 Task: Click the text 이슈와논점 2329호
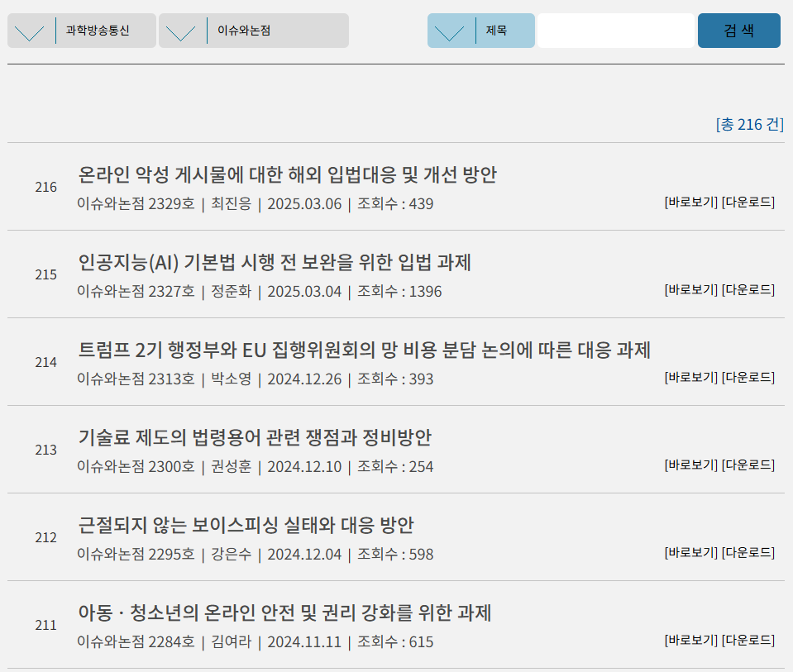(x=136, y=204)
